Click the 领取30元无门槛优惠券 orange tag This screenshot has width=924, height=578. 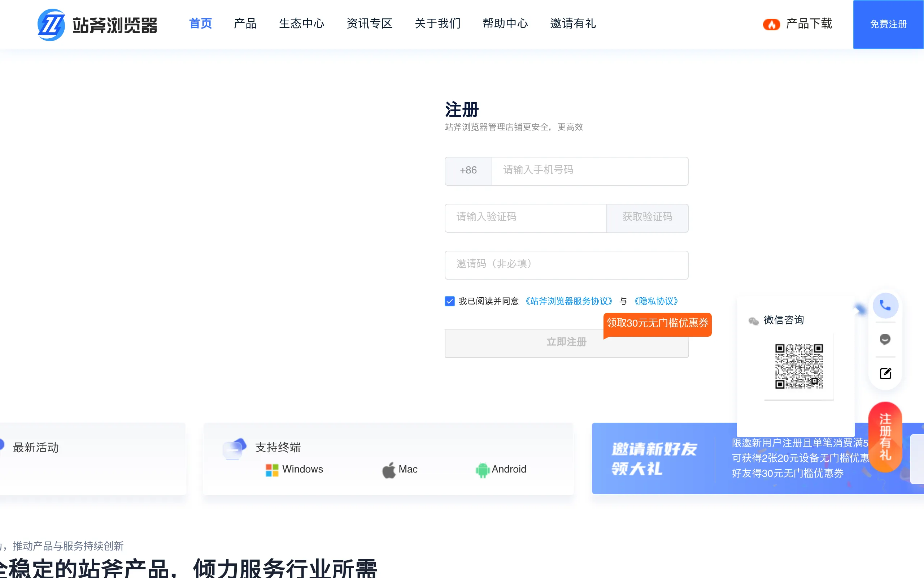coord(657,324)
